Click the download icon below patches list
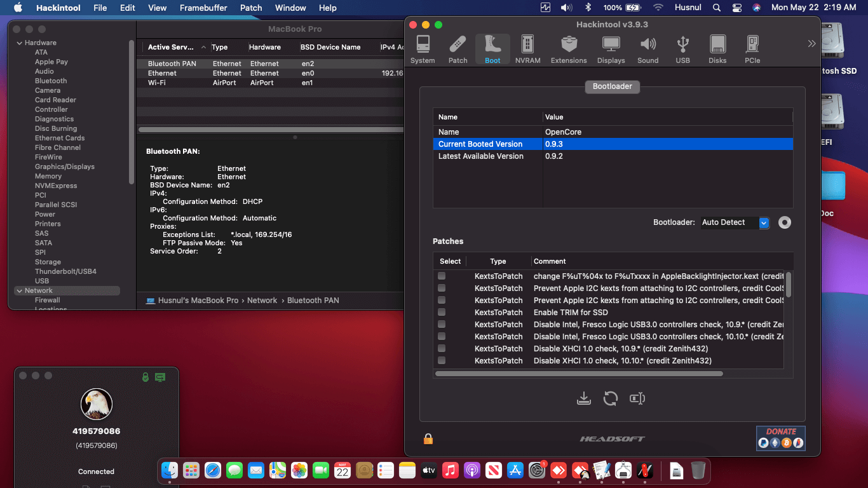Image resolution: width=868 pixels, height=488 pixels. tap(583, 398)
